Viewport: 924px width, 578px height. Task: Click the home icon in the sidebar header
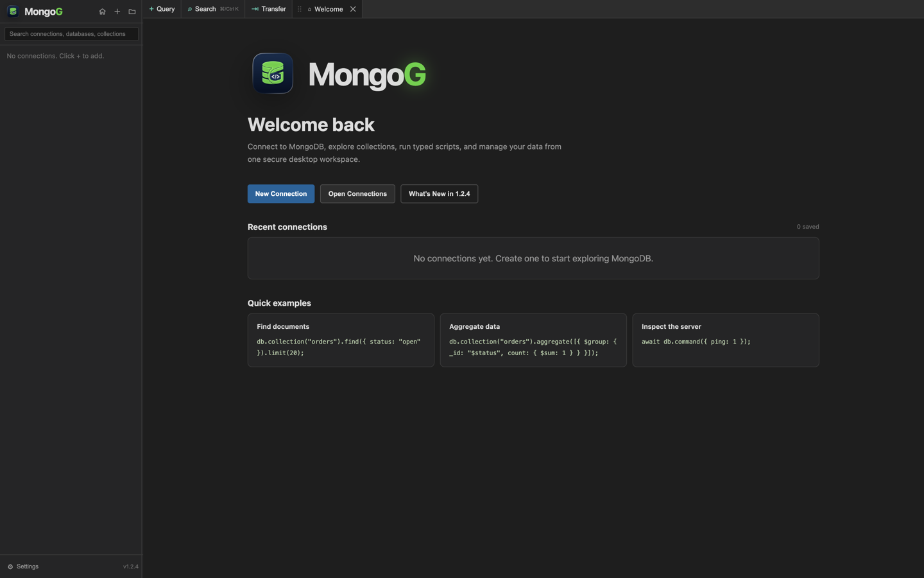point(102,12)
